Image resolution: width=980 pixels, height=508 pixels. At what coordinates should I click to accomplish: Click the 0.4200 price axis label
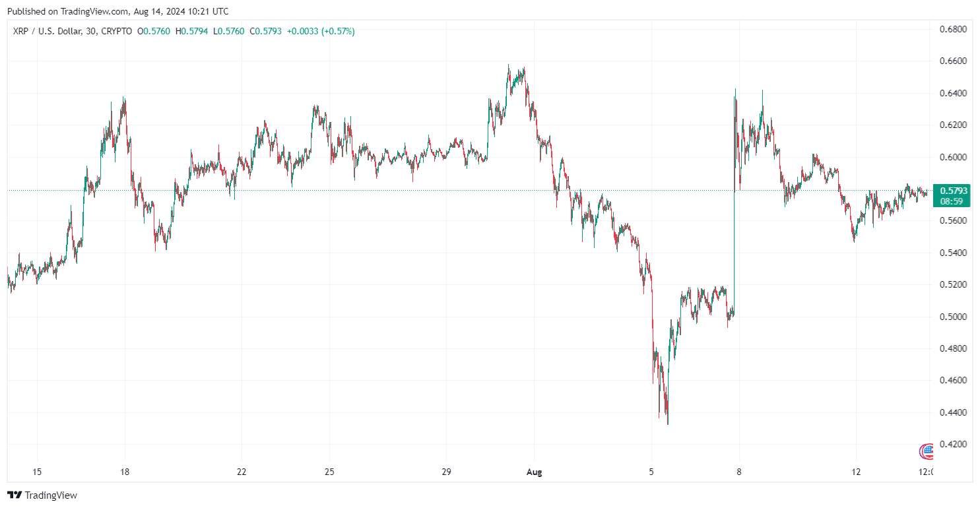(954, 445)
